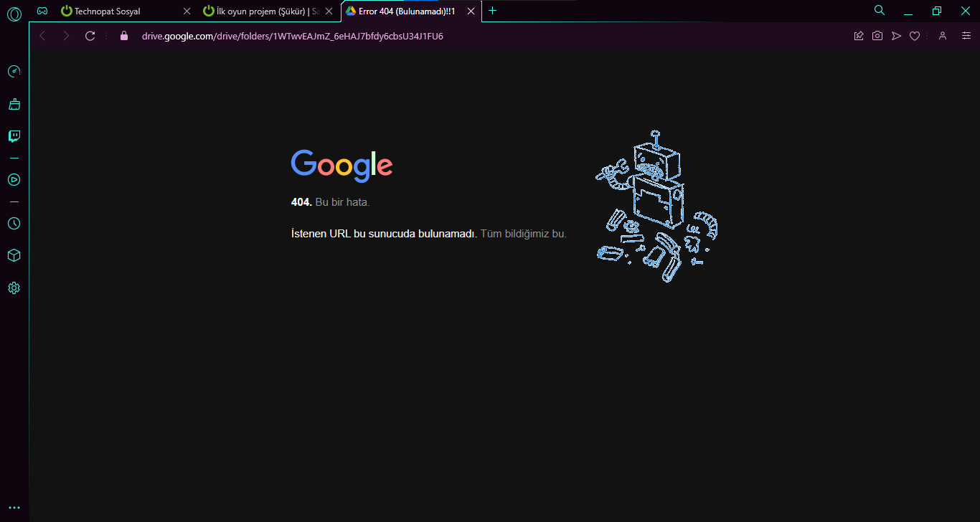Focus the drive.google.com address bar

click(293, 36)
